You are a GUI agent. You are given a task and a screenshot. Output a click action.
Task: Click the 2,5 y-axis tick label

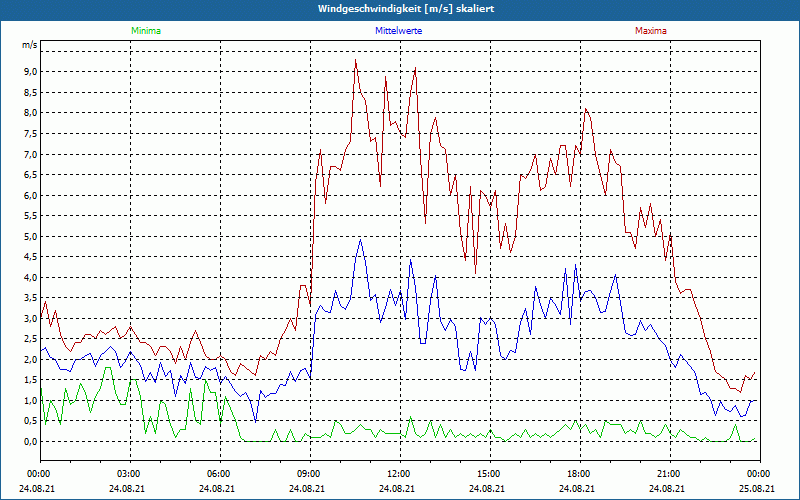29,339
